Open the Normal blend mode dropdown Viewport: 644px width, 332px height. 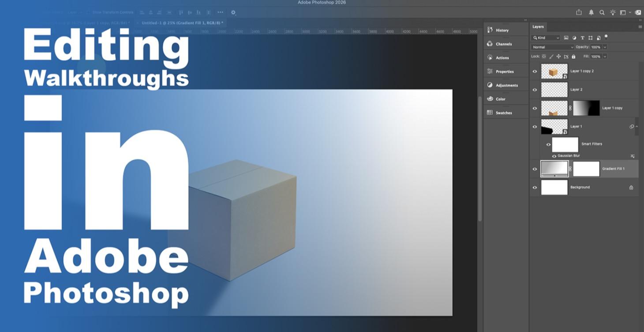pyautogui.click(x=553, y=47)
